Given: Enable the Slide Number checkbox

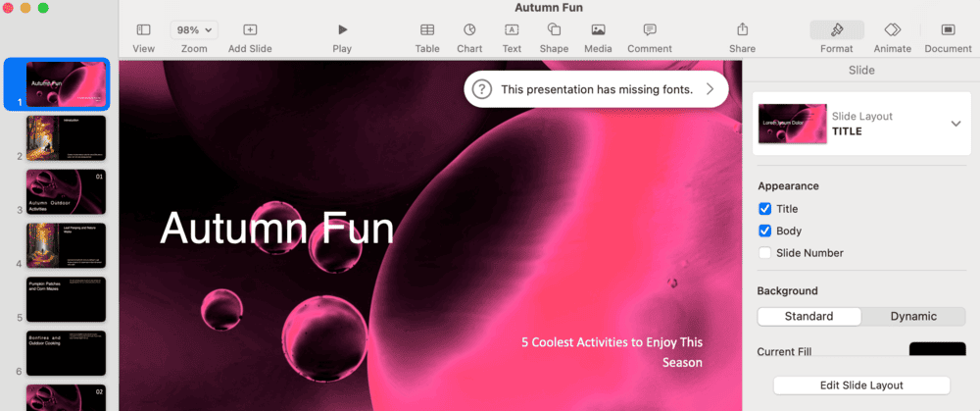Looking at the screenshot, I should [765, 253].
